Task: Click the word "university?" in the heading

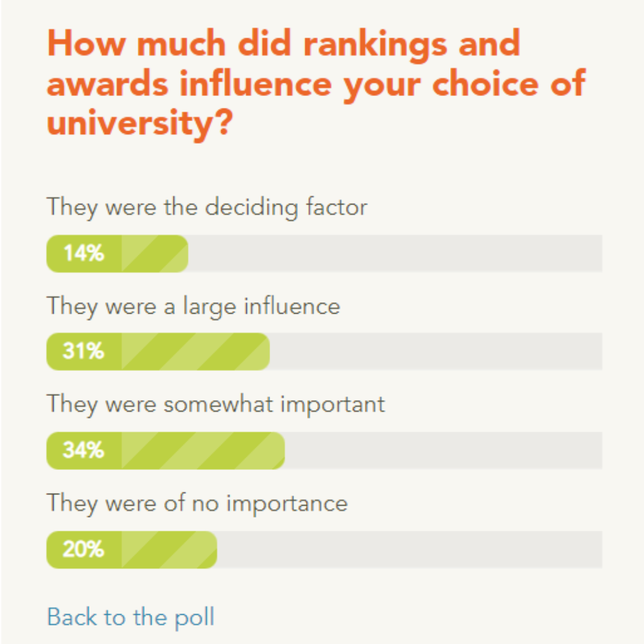Action: pyautogui.click(x=140, y=123)
